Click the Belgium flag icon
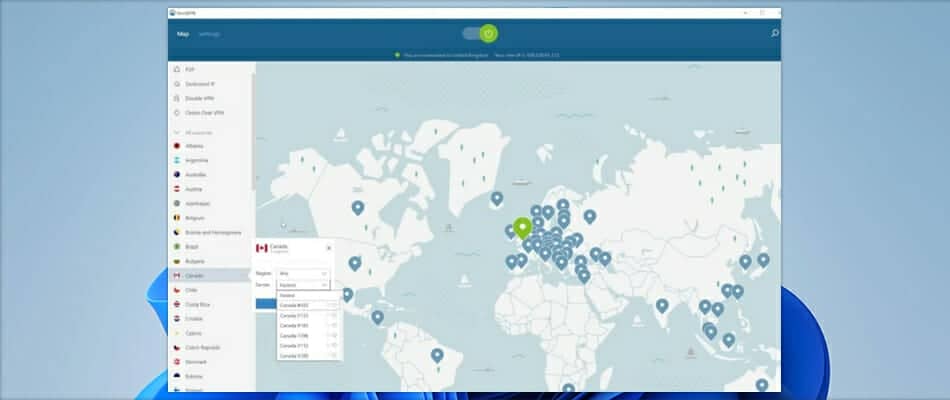The image size is (950, 400). (x=177, y=218)
